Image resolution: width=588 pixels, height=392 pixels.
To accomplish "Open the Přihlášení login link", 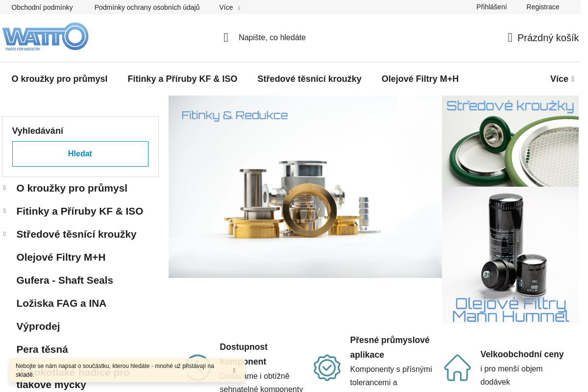I will (x=491, y=7).
